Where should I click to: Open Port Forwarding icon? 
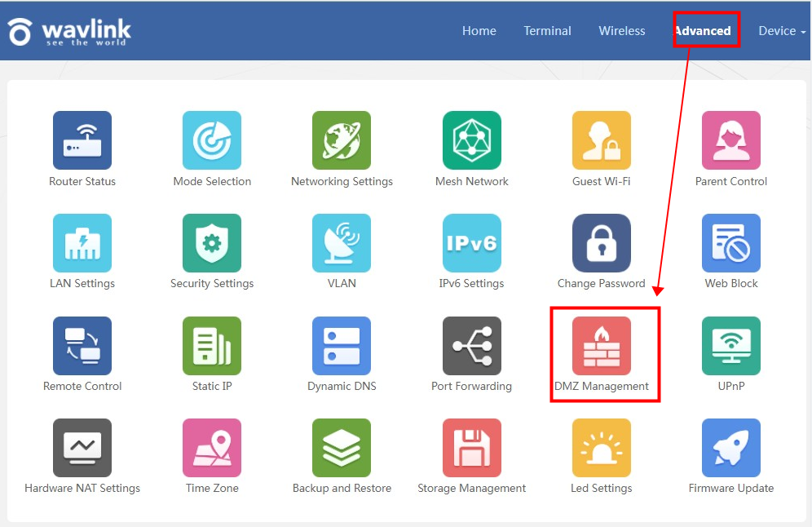(472, 346)
